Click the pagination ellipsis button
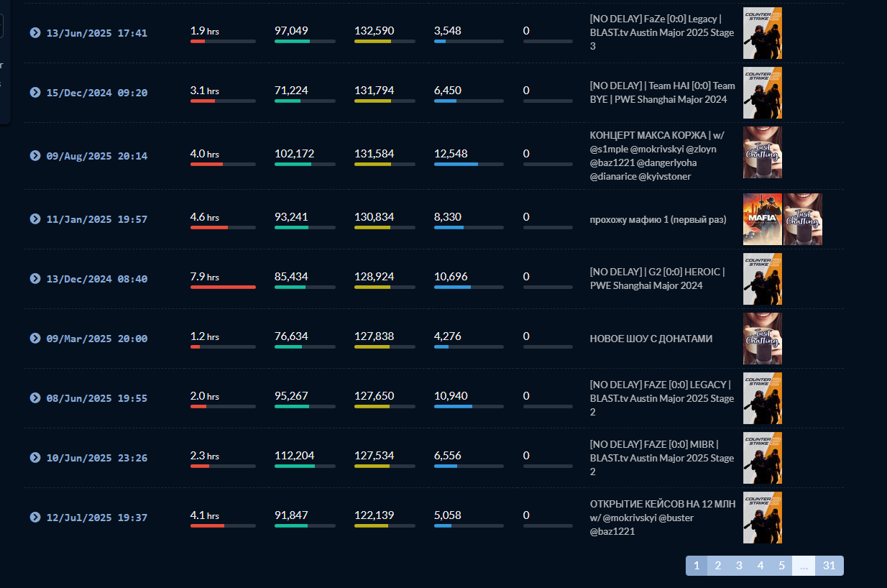887x588 pixels. tap(804, 566)
